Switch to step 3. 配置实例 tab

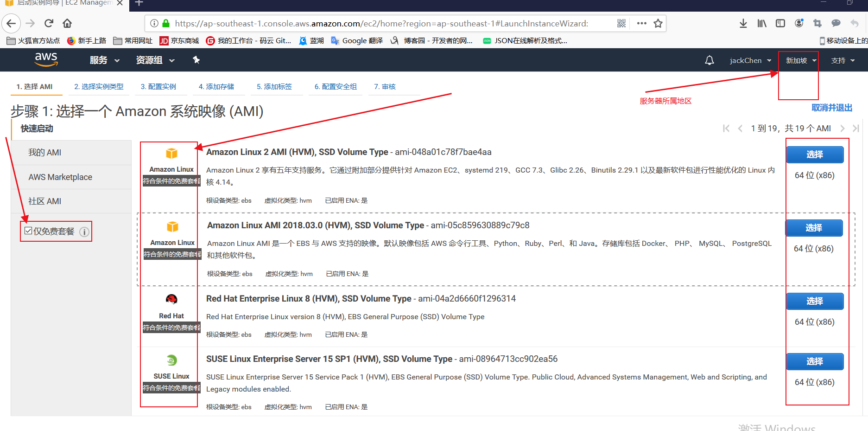click(158, 87)
